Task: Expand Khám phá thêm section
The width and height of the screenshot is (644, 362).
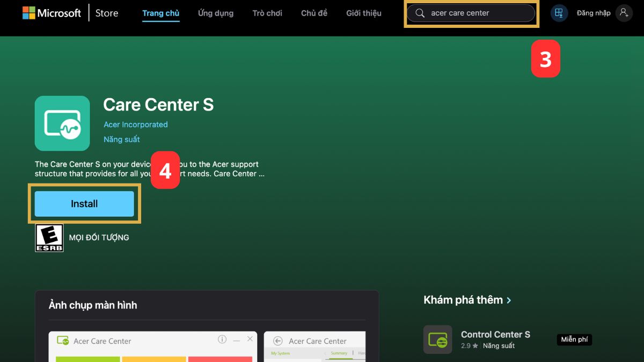Action: (x=467, y=300)
